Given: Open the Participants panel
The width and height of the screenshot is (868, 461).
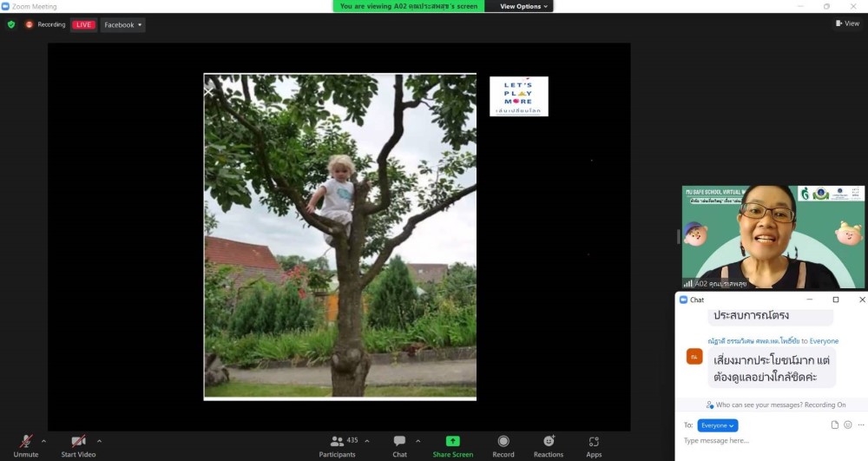Looking at the screenshot, I should coord(337,443).
